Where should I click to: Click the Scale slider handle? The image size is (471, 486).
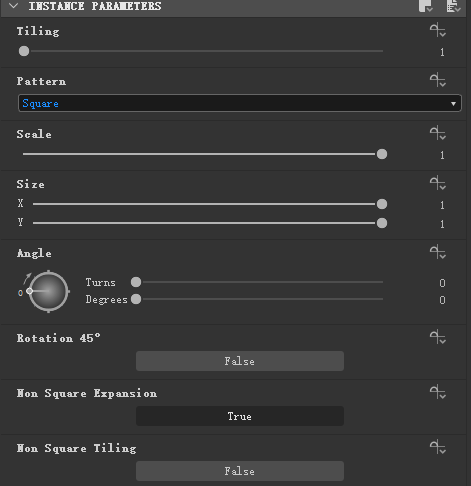382,154
